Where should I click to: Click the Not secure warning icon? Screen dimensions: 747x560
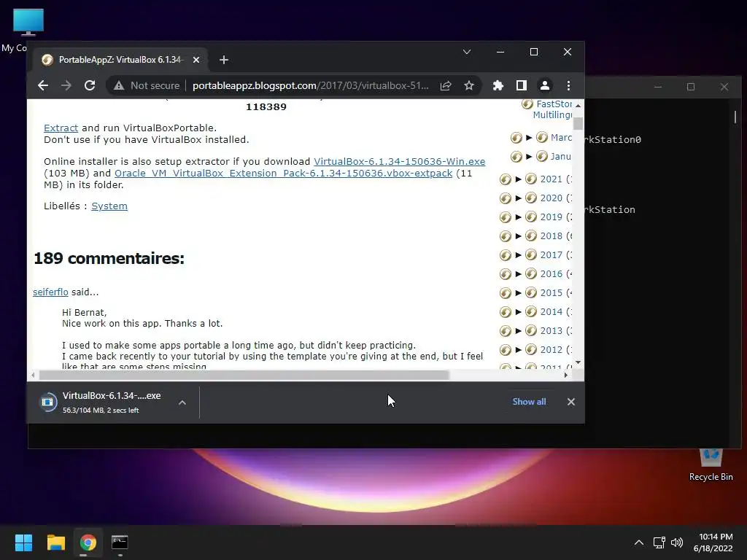pos(119,86)
